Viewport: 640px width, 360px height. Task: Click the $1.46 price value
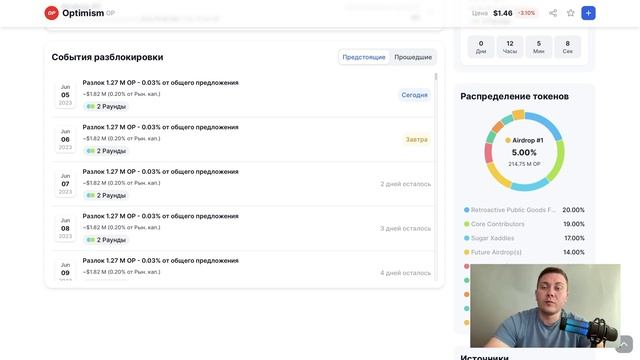(x=502, y=13)
